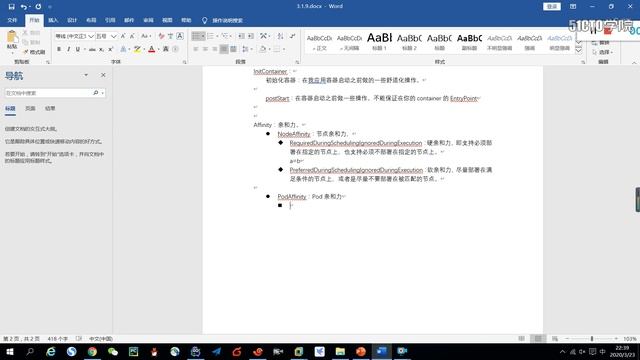
Task: Click the sort icon
Action: [280, 36]
